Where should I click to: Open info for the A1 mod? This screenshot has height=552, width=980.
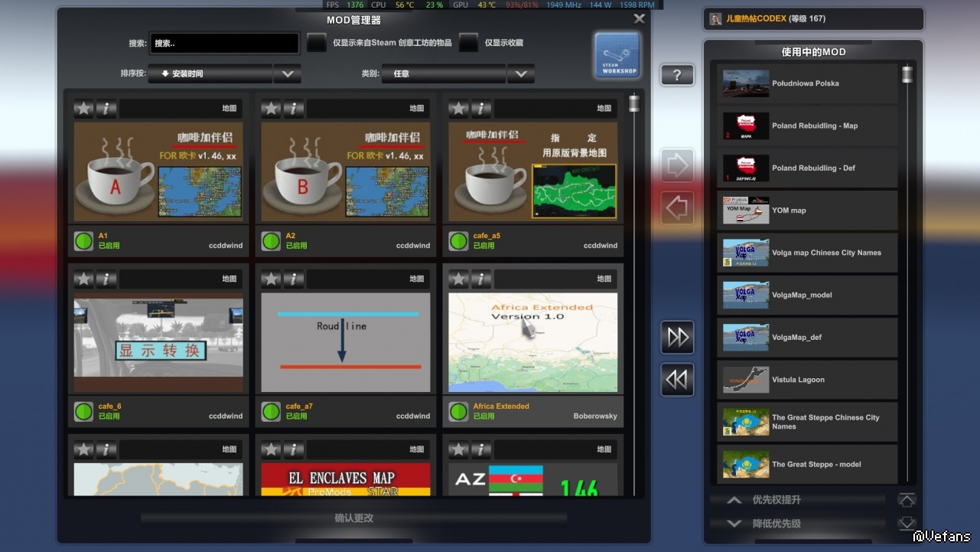coord(106,109)
